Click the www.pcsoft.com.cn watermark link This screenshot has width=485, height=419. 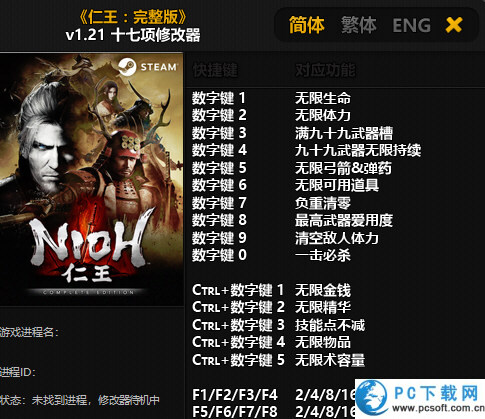click(438, 408)
